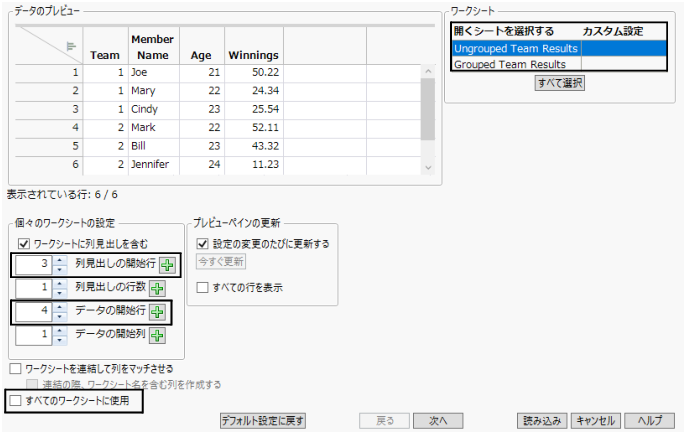Select the Mark cell in preview

(x=154, y=128)
